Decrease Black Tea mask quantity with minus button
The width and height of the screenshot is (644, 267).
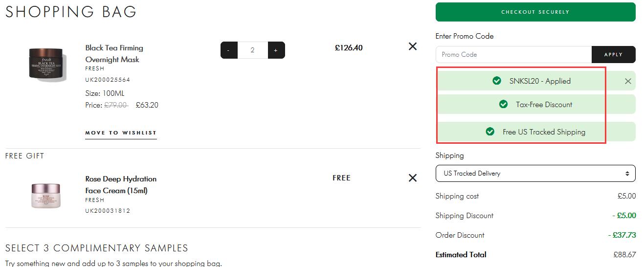229,50
